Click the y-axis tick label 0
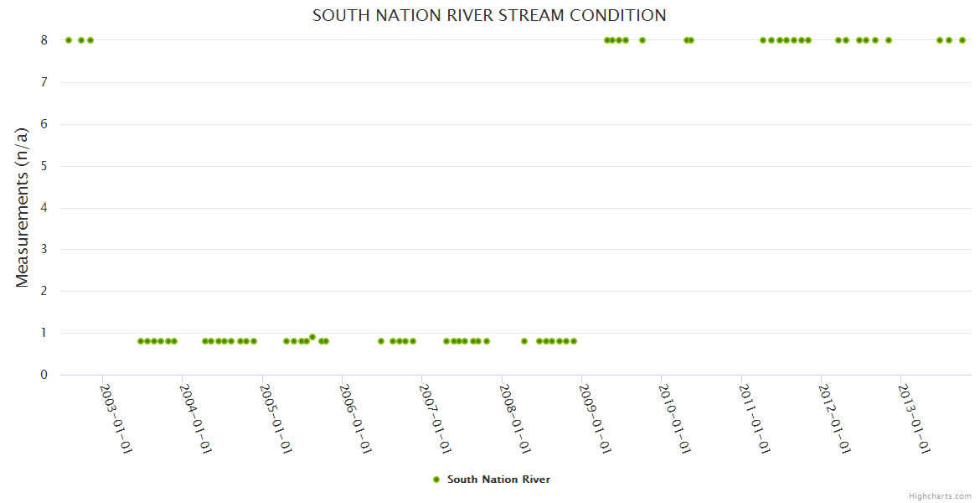The image size is (980, 503). pyautogui.click(x=44, y=375)
